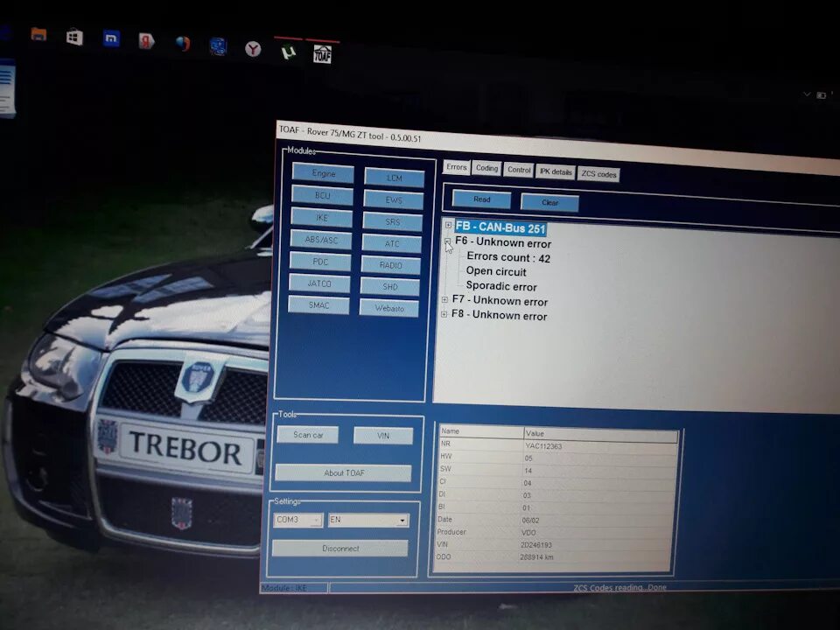Open the uTorrent icon on the taskbar
The width and height of the screenshot is (840, 630).
288,52
